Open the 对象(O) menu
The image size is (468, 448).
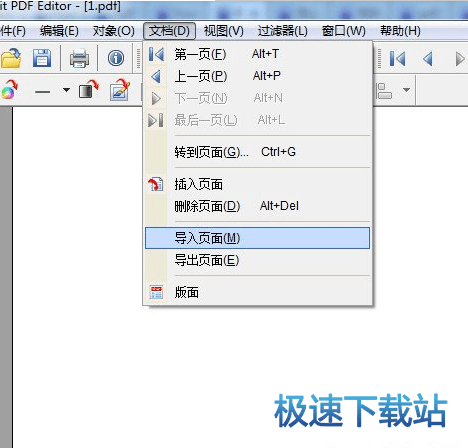114,31
